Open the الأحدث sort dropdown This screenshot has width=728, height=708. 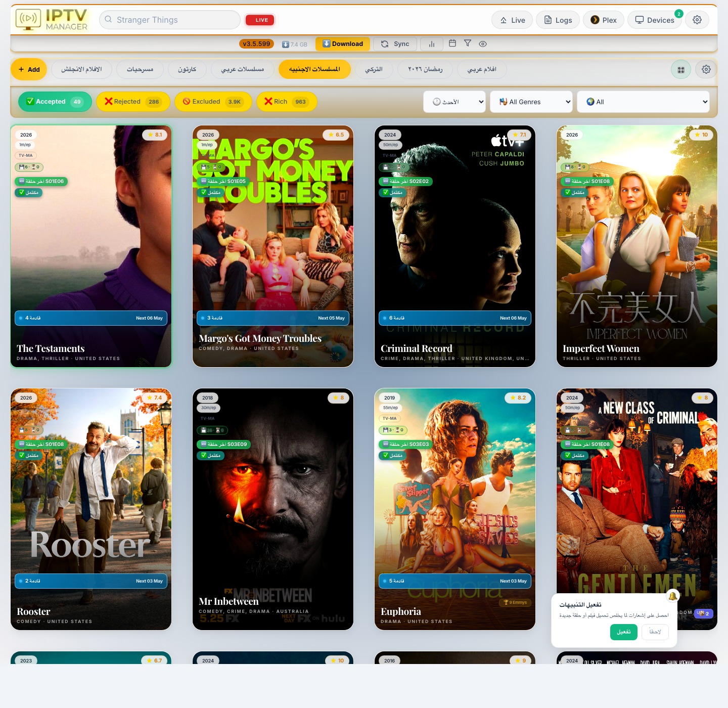[x=454, y=102]
